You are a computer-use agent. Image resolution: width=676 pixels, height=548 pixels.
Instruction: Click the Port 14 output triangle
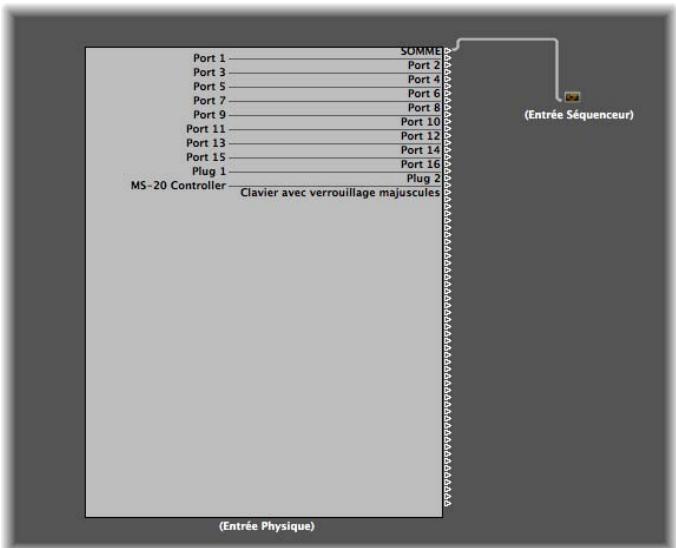[x=448, y=150]
